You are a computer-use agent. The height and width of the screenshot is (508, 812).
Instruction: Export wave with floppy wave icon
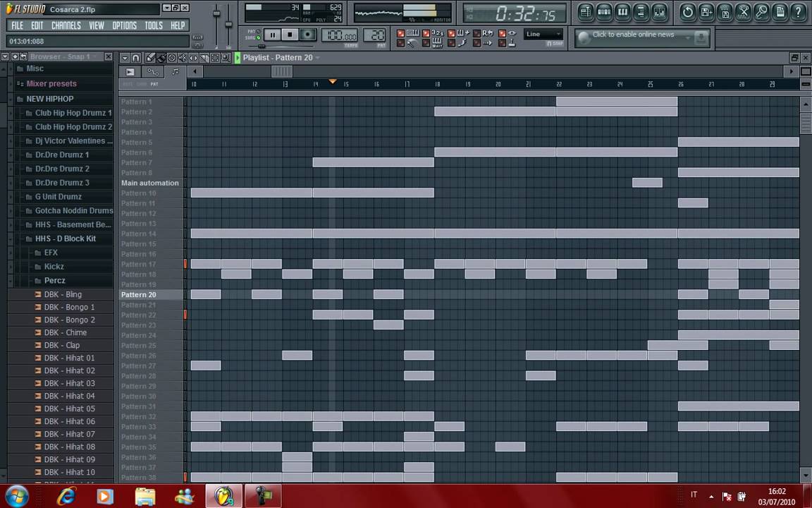(725, 12)
